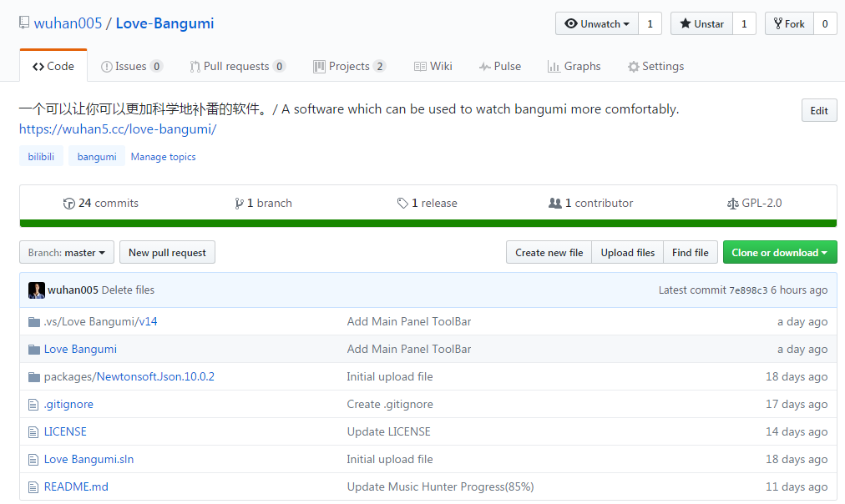The image size is (845, 504).
Task: Open the Settings tab
Action: coord(655,66)
